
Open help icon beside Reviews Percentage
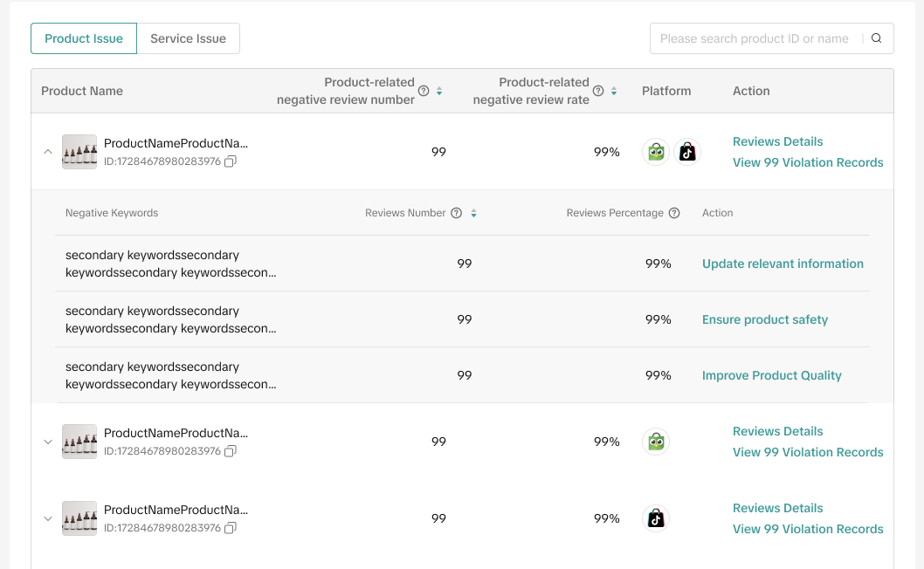(x=674, y=213)
